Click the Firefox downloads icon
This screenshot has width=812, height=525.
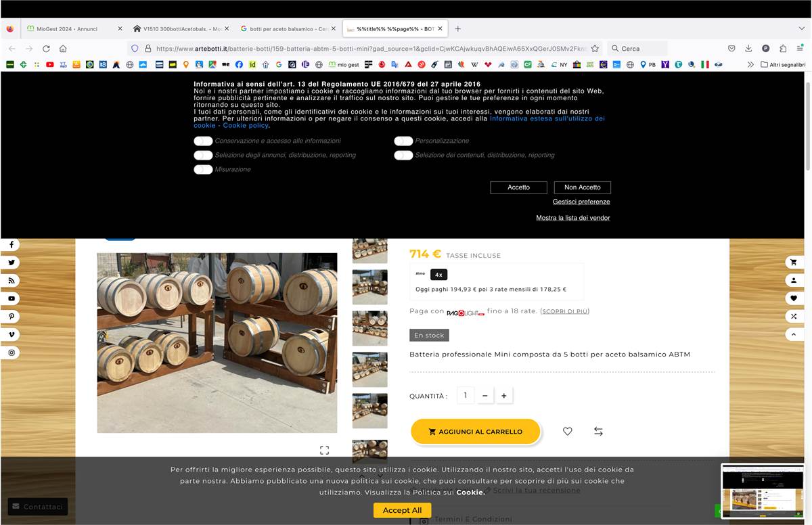tap(748, 49)
